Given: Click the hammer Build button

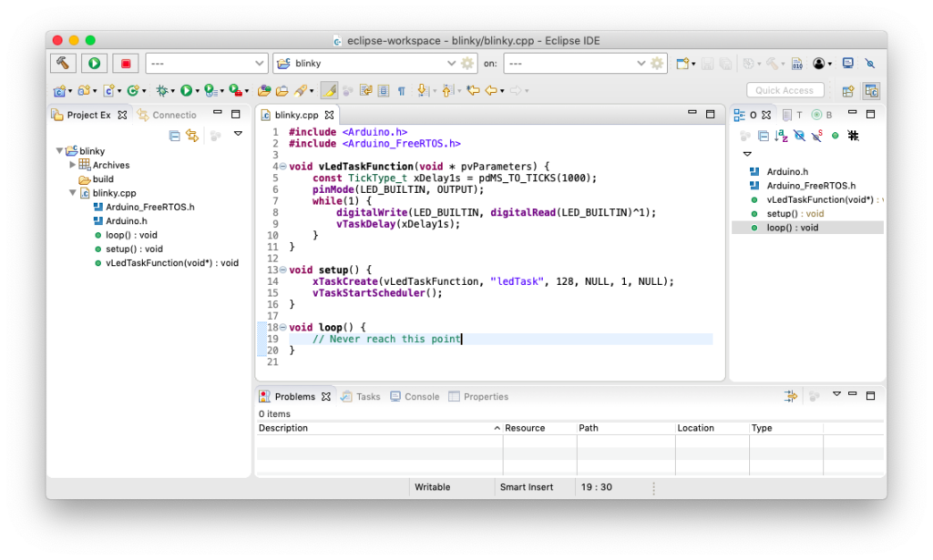Looking at the screenshot, I should click(63, 64).
